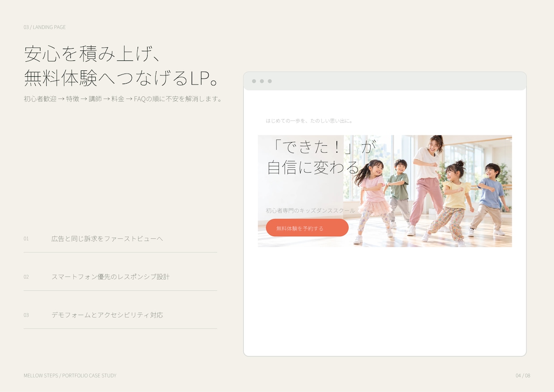Click the number 02 beside the second item

[x=26, y=277]
